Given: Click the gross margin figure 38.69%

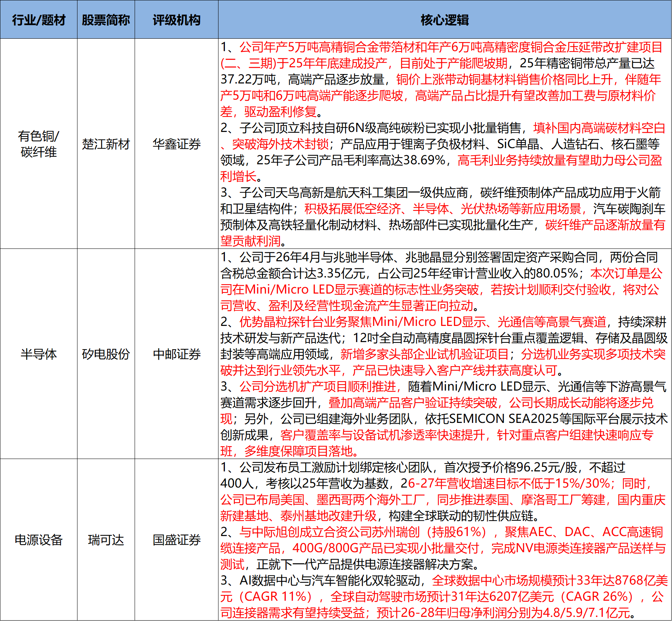Looking at the screenshot, I should (x=425, y=160).
